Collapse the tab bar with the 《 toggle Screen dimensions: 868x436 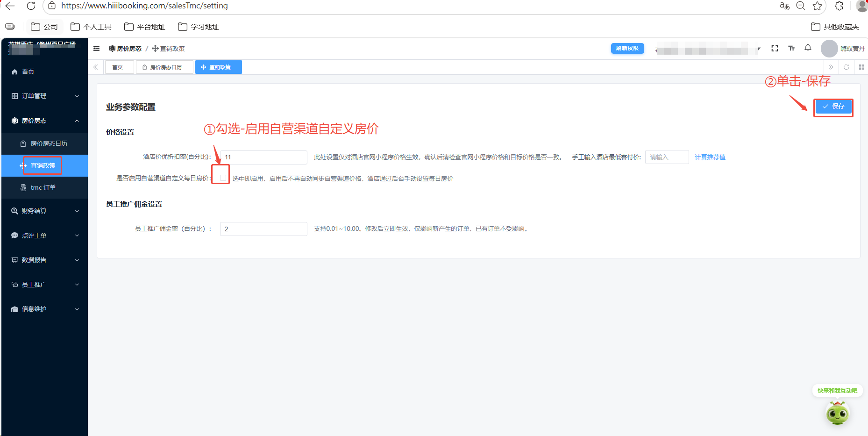(95, 67)
